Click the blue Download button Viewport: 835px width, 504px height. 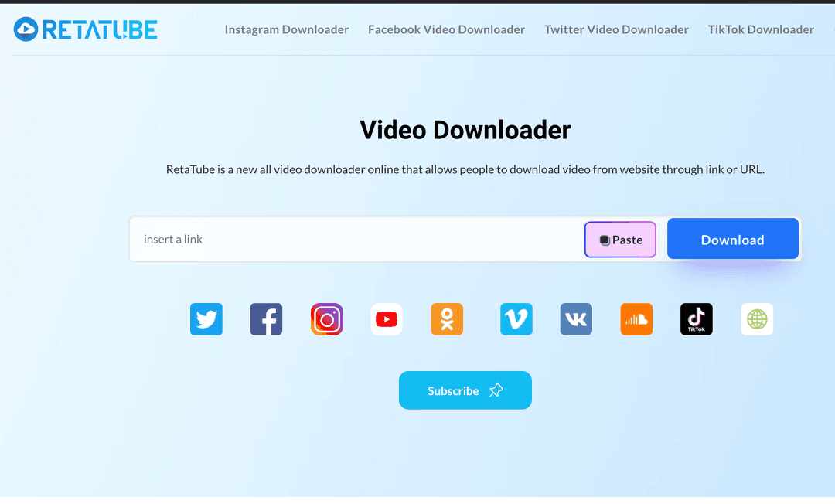coord(732,240)
